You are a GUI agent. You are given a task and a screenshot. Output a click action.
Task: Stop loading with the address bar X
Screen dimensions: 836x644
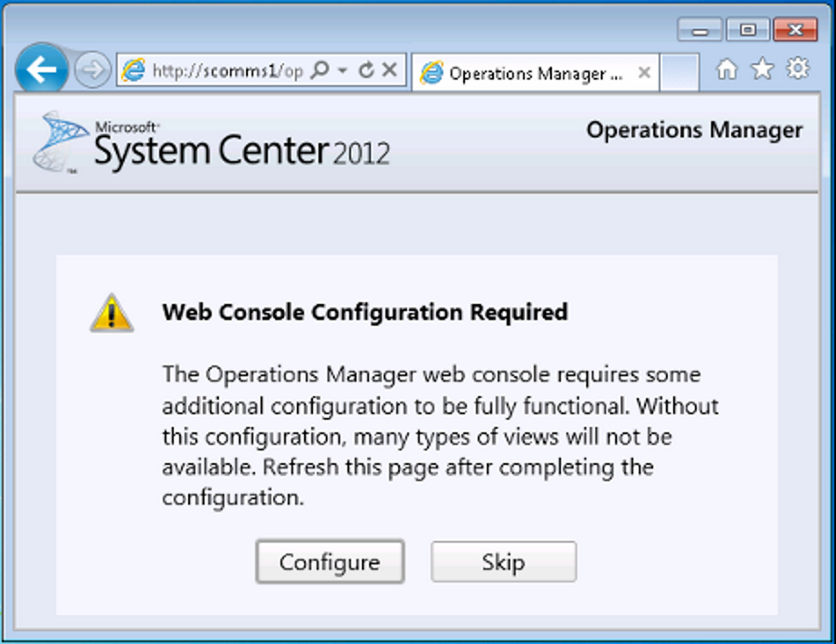pos(390,70)
